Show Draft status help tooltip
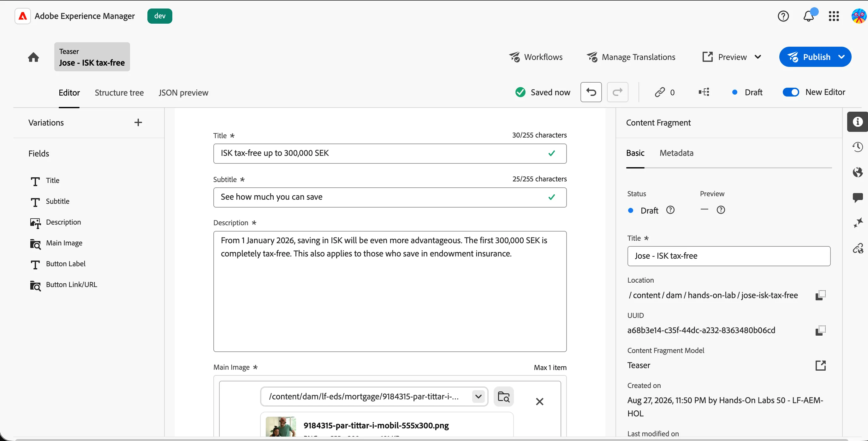The height and width of the screenshot is (441, 868). pos(670,210)
